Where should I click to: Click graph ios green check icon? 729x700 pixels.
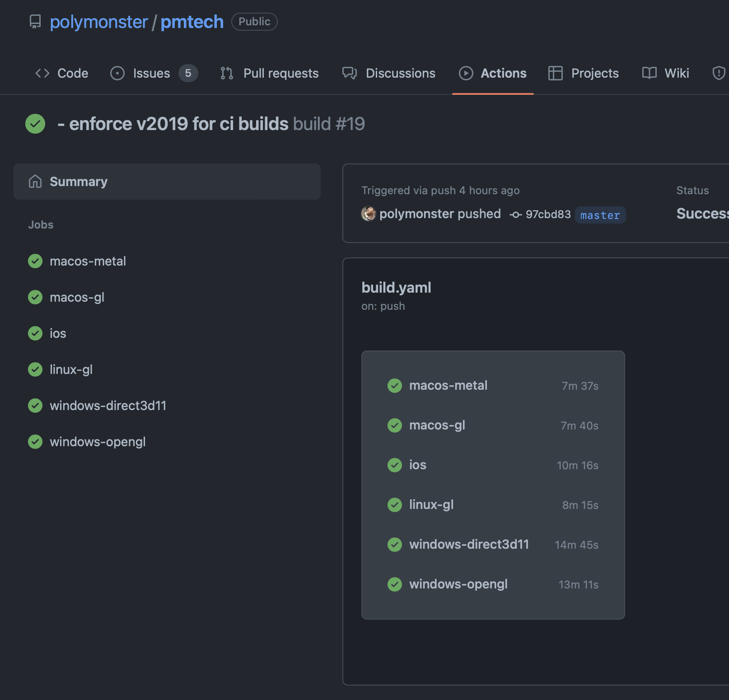point(395,465)
